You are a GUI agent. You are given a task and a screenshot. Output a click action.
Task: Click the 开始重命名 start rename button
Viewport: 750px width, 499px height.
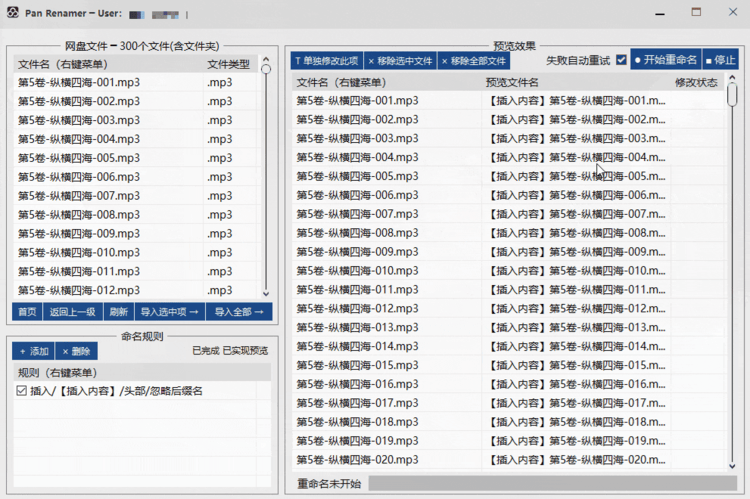pyautogui.click(x=666, y=60)
